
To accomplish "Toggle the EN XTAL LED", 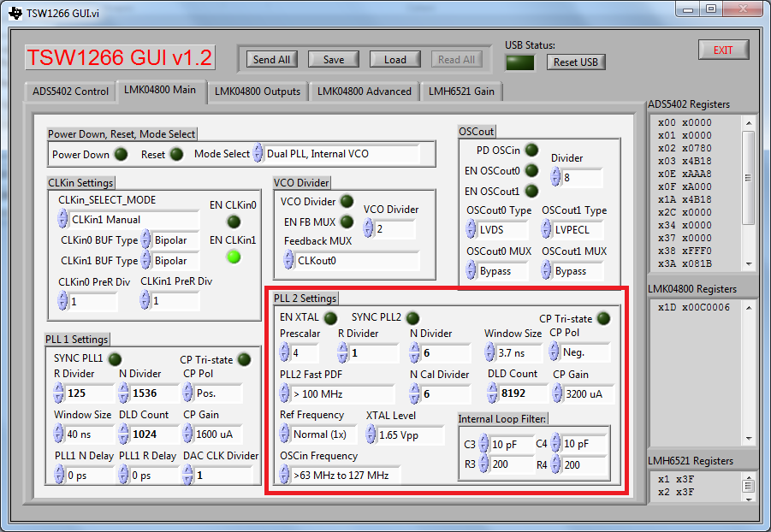I will (x=330, y=318).
